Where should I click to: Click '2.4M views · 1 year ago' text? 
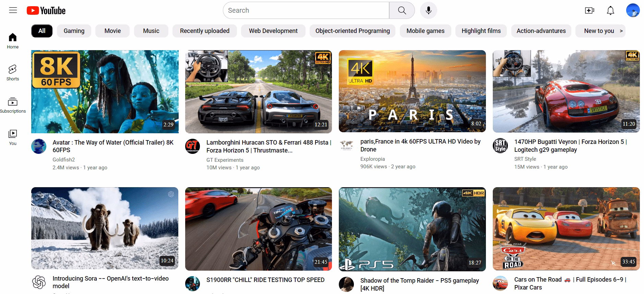click(x=80, y=168)
